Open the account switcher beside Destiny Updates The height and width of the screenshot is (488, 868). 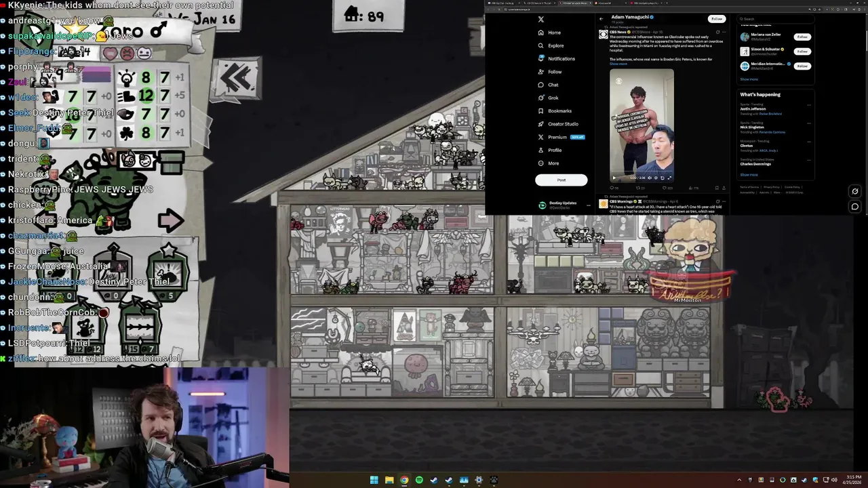(x=588, y=205)
